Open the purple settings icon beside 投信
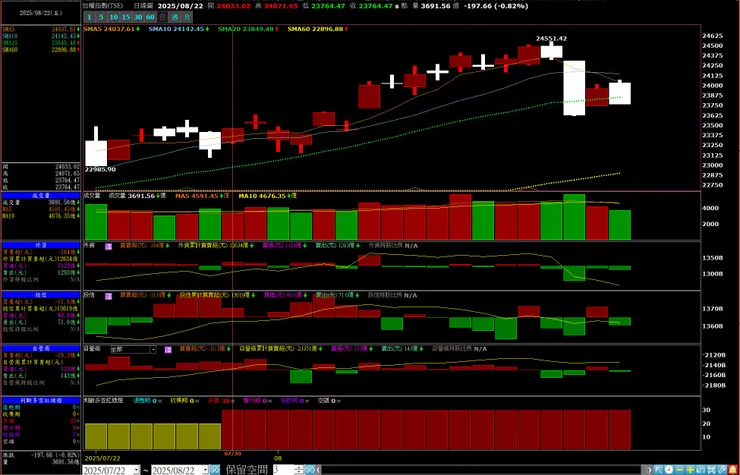This screenshot has height=475, width=740. pyautogui.click(x=109, y=296)
